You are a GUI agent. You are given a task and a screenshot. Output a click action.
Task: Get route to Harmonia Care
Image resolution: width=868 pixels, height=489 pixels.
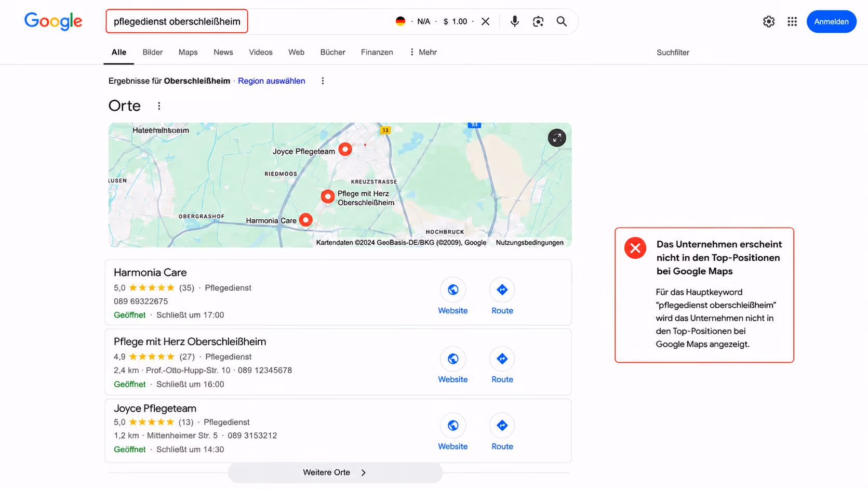502,289
